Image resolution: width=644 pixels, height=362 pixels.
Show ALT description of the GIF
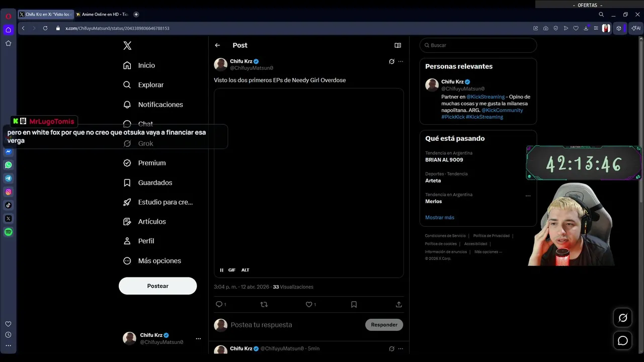click(x=245, y=270)
